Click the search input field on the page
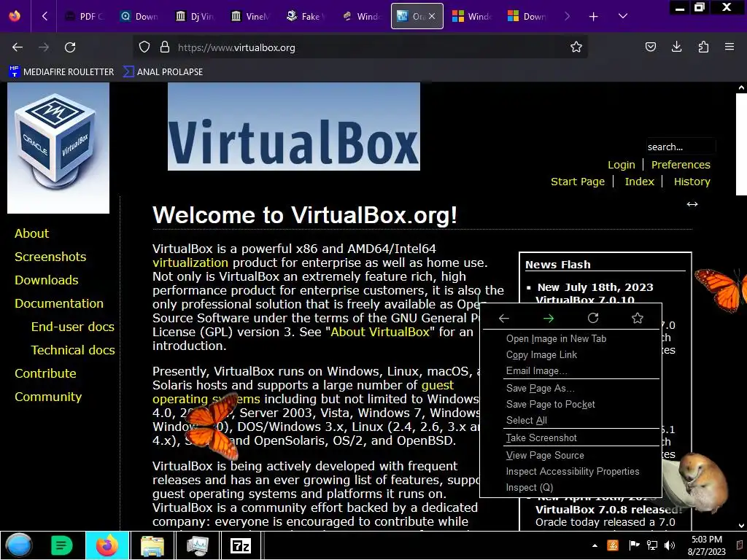 pos(681,147)
